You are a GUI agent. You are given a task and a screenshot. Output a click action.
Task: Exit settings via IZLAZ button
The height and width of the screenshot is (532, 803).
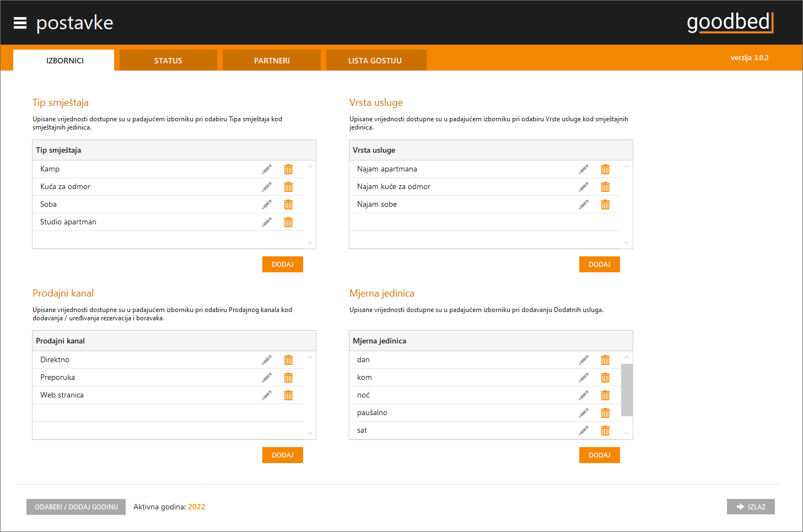pos(751,507)
